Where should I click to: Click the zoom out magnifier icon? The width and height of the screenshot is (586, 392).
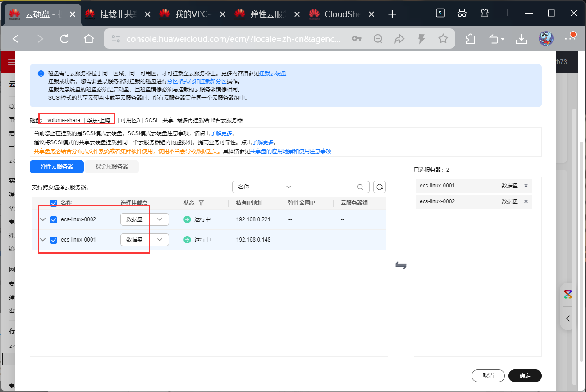378,39
